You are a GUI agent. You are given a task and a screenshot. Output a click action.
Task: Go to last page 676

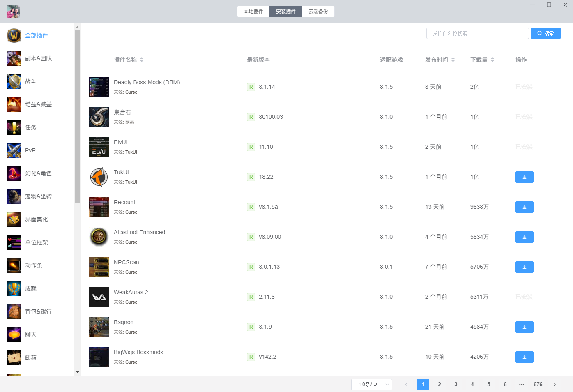pos(538,385)
